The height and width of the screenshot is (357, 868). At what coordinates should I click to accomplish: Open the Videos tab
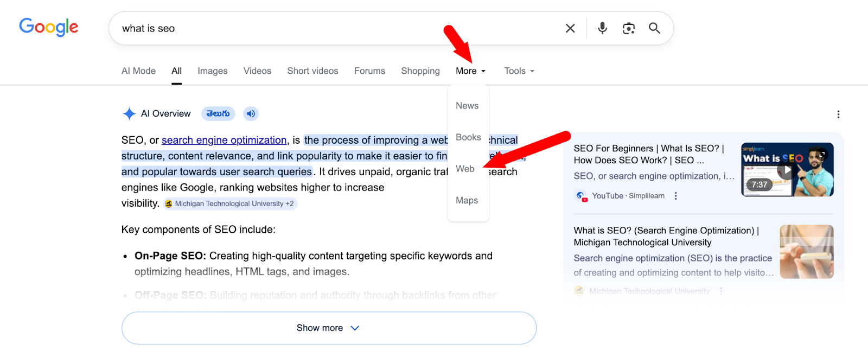click(257, 71)
